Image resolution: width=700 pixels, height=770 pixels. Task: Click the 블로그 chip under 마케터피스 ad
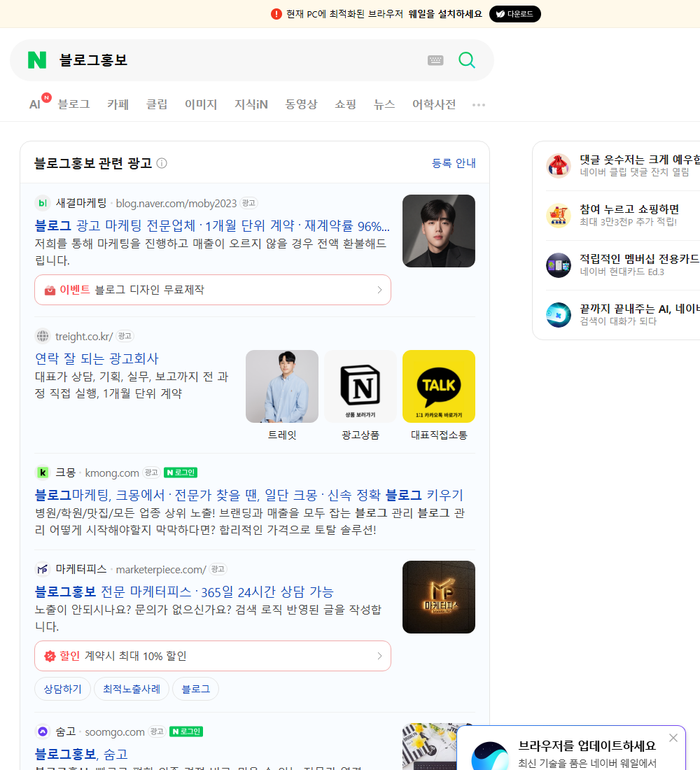point(195,689)
